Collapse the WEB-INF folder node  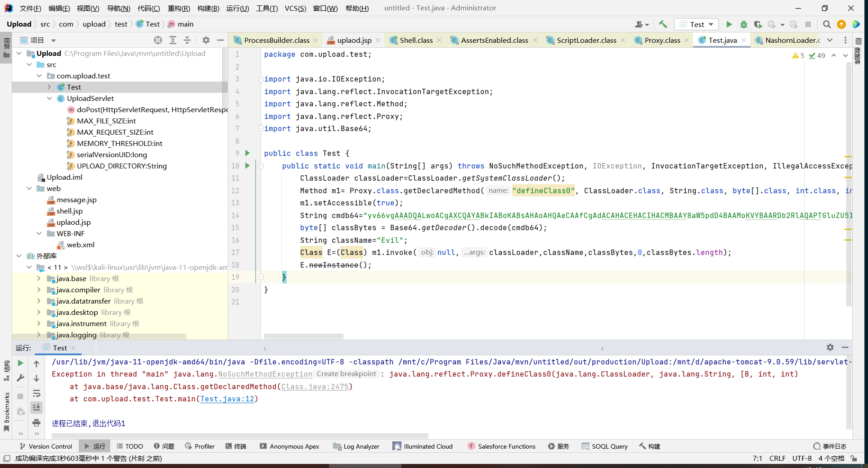click(39, 233)
